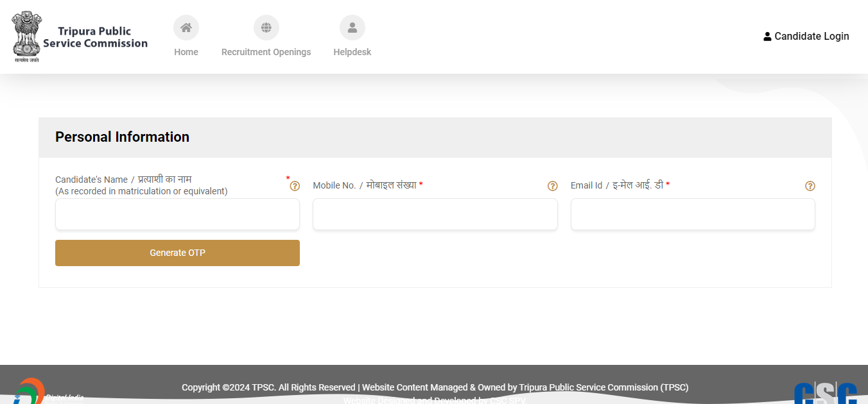Click the Tripura Public Service Commission header title
The width and height of the screenshot is (868, 404).
(x=95, y=37)
